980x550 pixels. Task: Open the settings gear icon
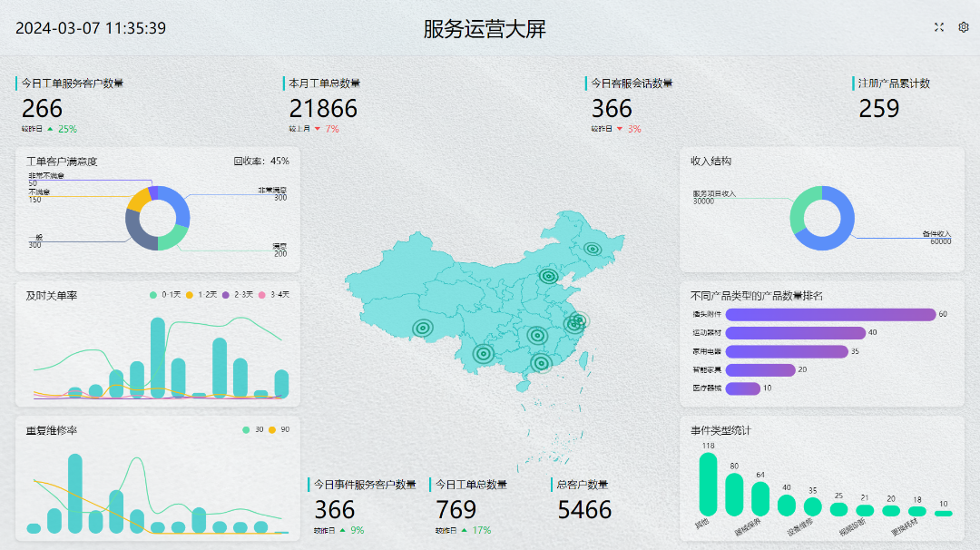[964, 27]
